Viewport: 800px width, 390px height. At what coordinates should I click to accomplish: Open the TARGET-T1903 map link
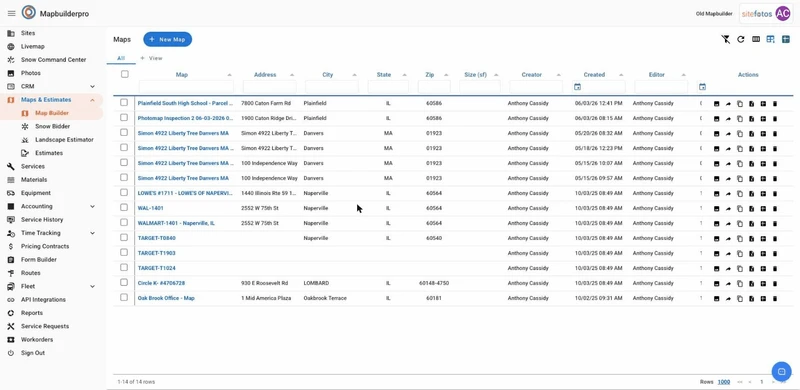coord(157,253)
